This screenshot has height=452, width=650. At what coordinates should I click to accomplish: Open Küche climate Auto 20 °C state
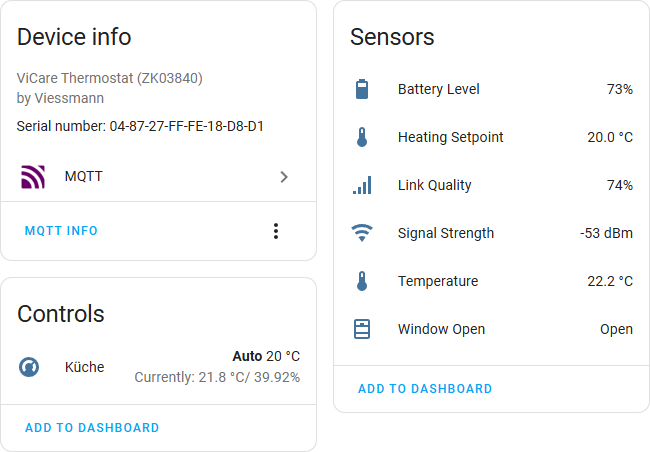(266, 357)
